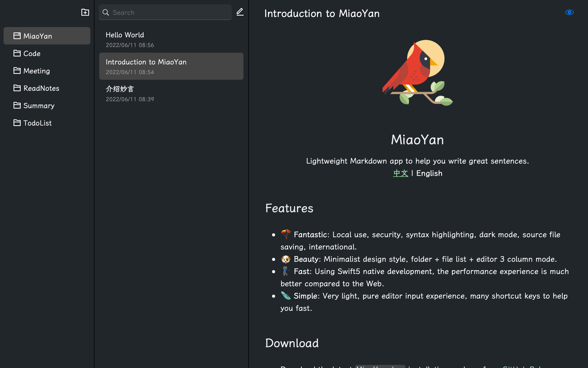Click the Meeting folder icon
The image size is (588, 368).
tap(17, 71)
